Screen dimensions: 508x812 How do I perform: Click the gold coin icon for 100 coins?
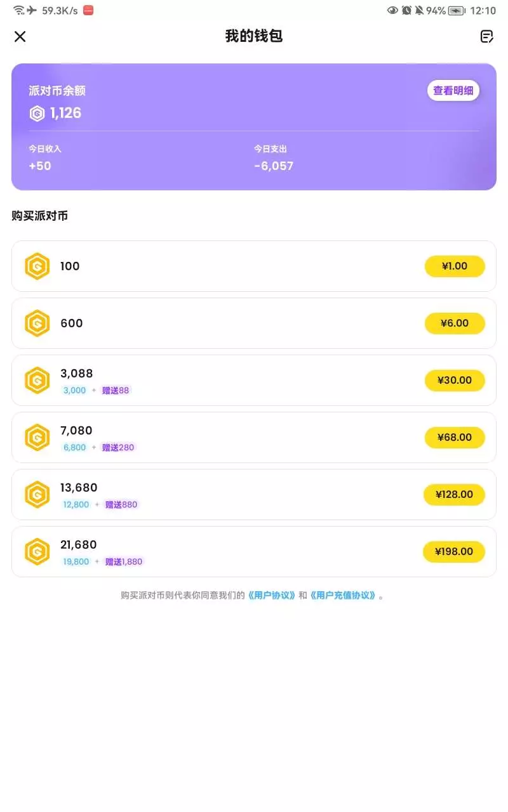point(37,266)
